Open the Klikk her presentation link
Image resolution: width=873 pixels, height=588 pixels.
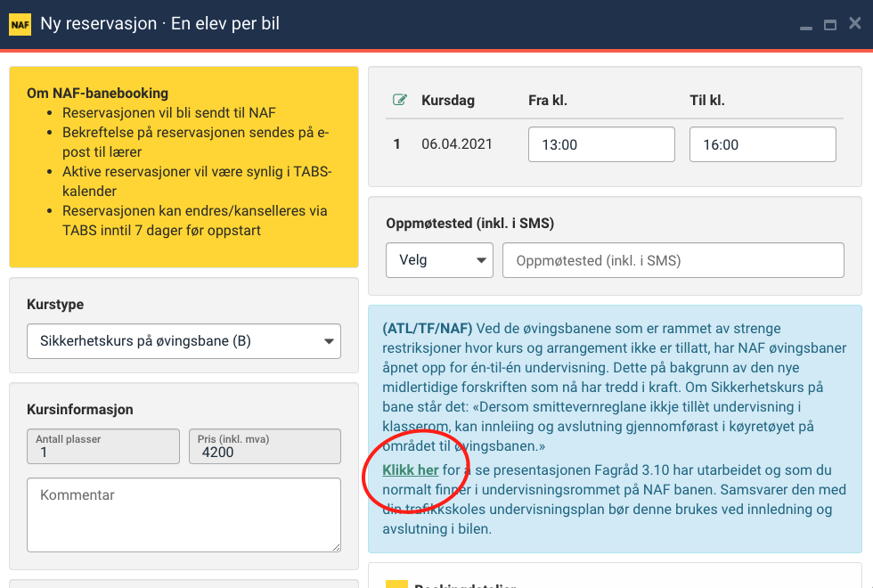coord(411,470)
